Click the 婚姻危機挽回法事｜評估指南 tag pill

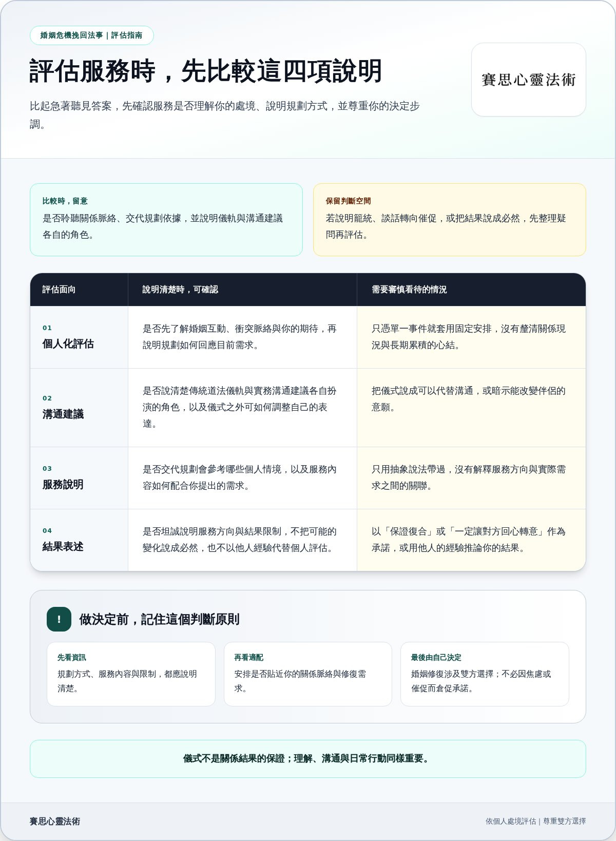[91, 35]
